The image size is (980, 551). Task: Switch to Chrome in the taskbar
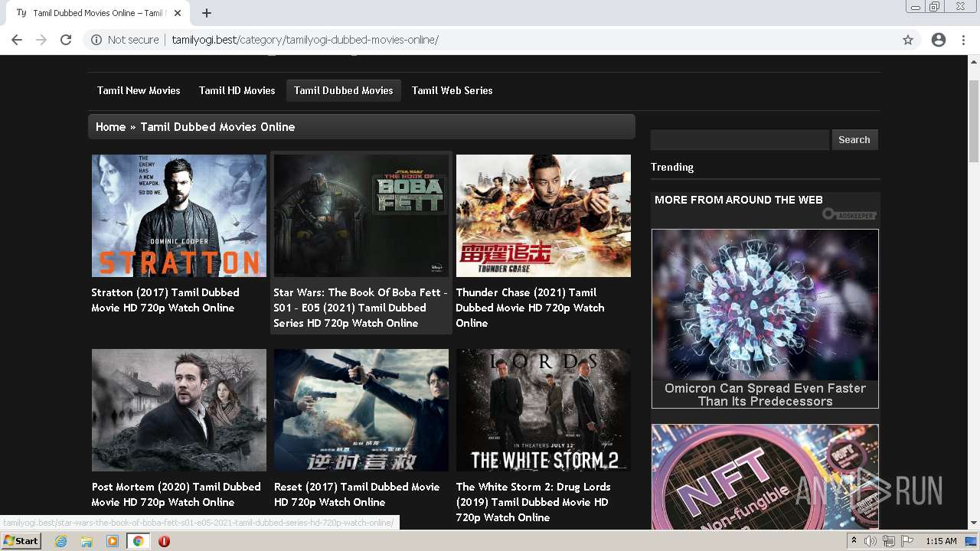coord(138,541)
